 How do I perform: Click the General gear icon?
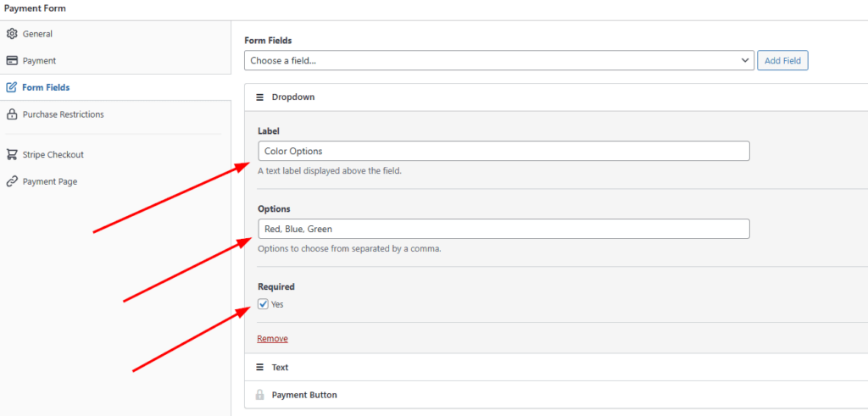[x=12, y=34]
